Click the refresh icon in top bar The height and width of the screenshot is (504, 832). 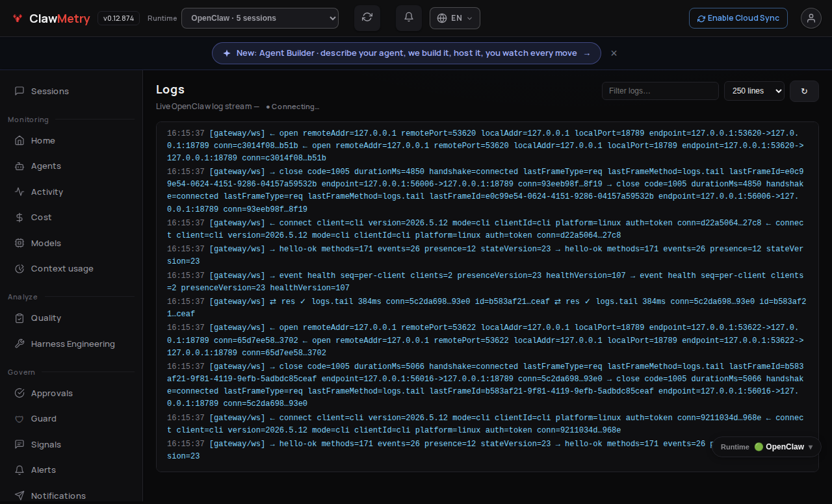(367, 18)
